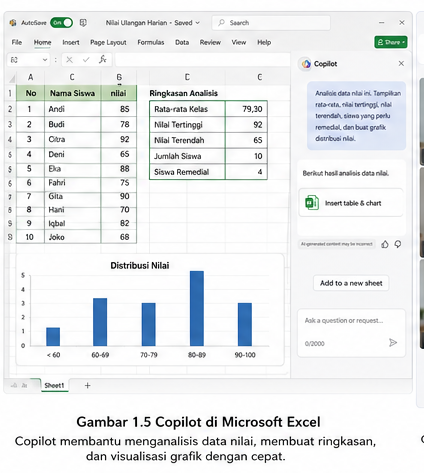The width and height of the screenshot is (424, 473).
Task: Select the Nama Siswa header cell
Action: pyautogui.click(x=72, y=93)
